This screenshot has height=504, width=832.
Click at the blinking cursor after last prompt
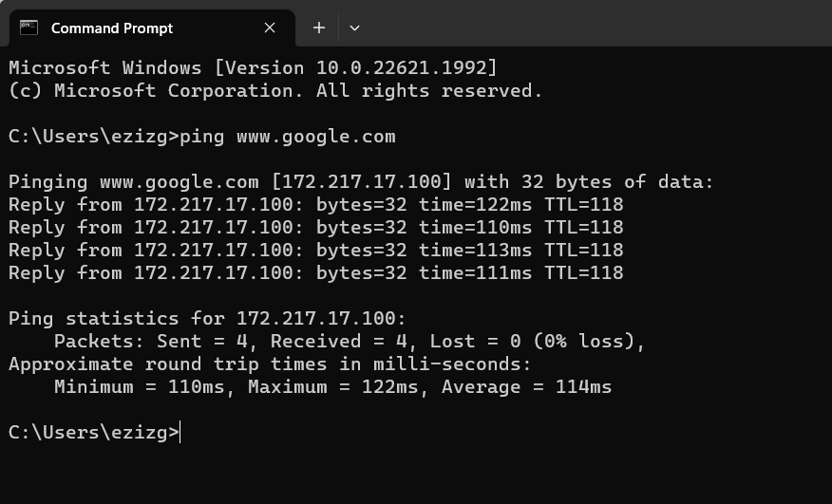(180, 433)
